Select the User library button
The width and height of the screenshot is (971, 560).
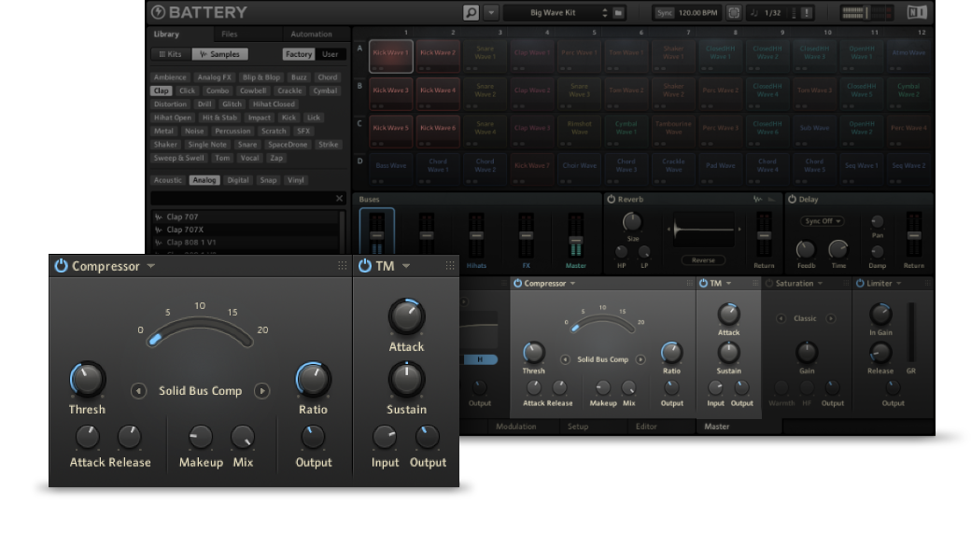click(x=331, y=54)
